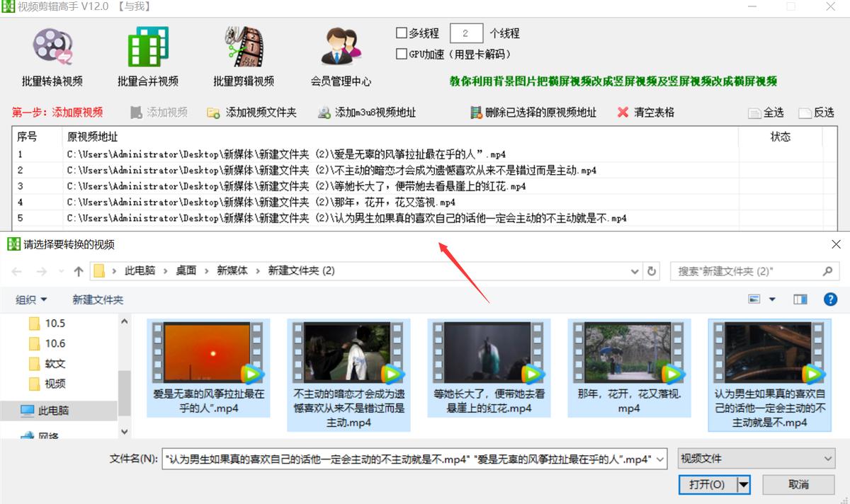This screenshot has height=504, width=850.
Task: Open the 打开(O) button dropdown arrow
Action: pos(745,485)
